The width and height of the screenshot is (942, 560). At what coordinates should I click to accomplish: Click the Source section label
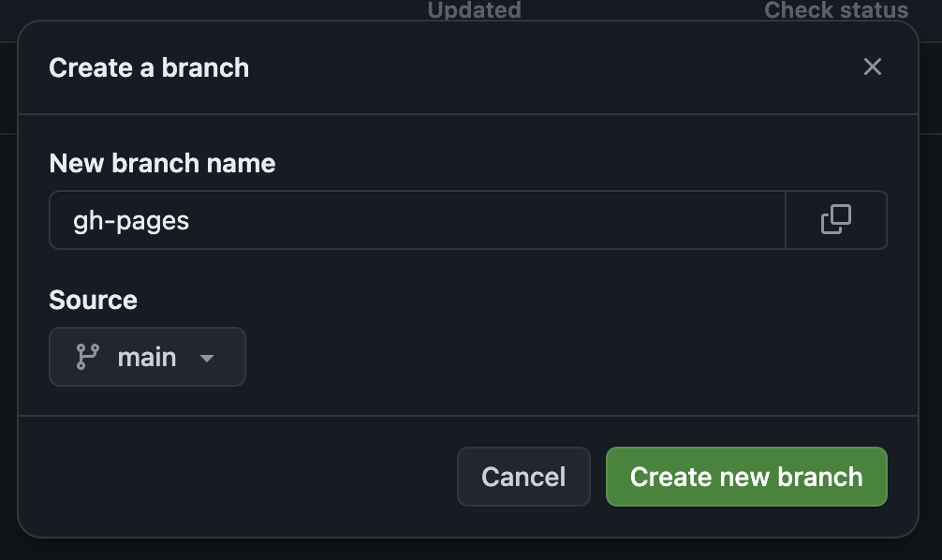tap(93, 300)
